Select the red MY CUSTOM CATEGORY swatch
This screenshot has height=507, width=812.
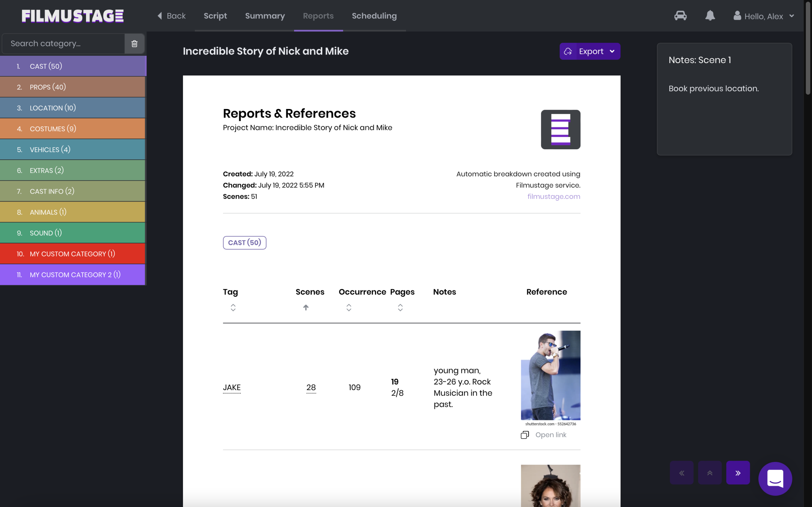pos(72,253)
